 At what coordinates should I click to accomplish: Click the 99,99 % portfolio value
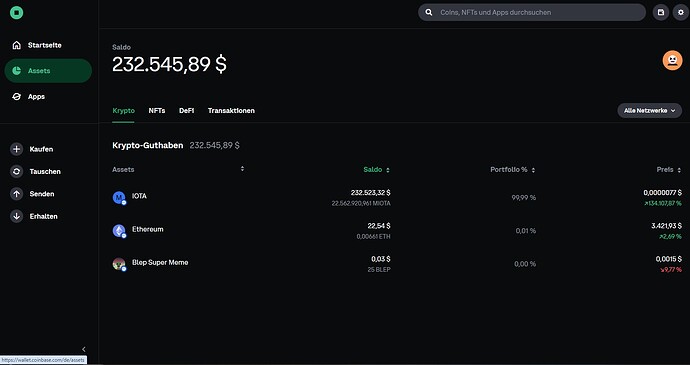click(x=524, y=198)
